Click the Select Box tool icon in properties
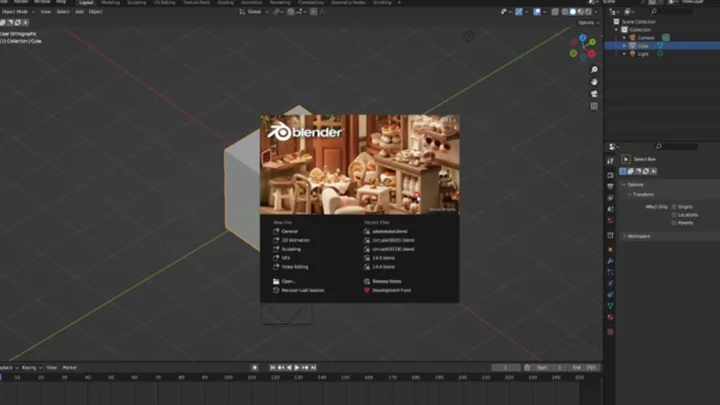720x405 pixels. 625,159
